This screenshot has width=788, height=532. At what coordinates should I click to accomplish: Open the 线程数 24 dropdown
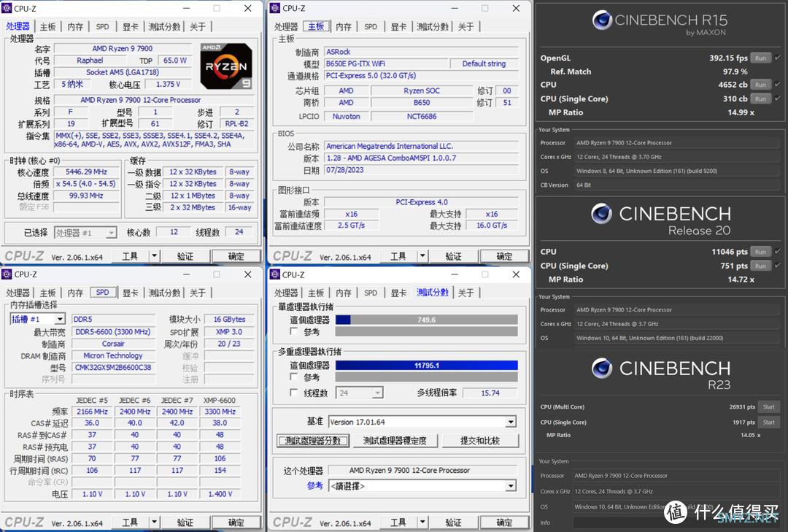(377, 393)
